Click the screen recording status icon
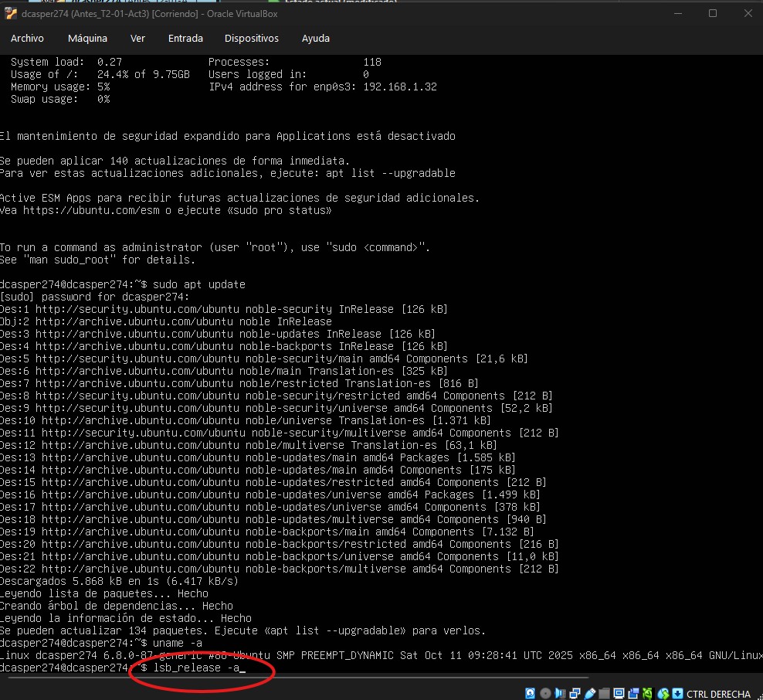 point(633,693)
